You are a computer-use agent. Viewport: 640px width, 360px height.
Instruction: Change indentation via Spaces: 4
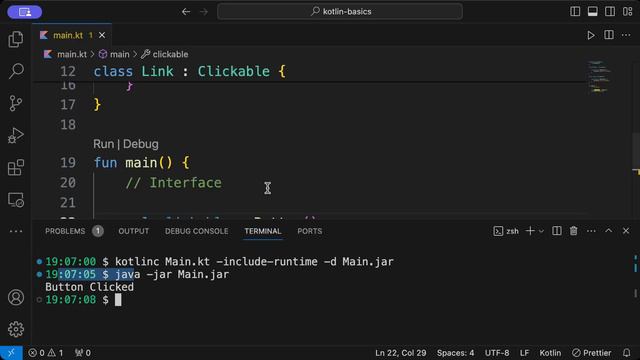coord(456,353)
